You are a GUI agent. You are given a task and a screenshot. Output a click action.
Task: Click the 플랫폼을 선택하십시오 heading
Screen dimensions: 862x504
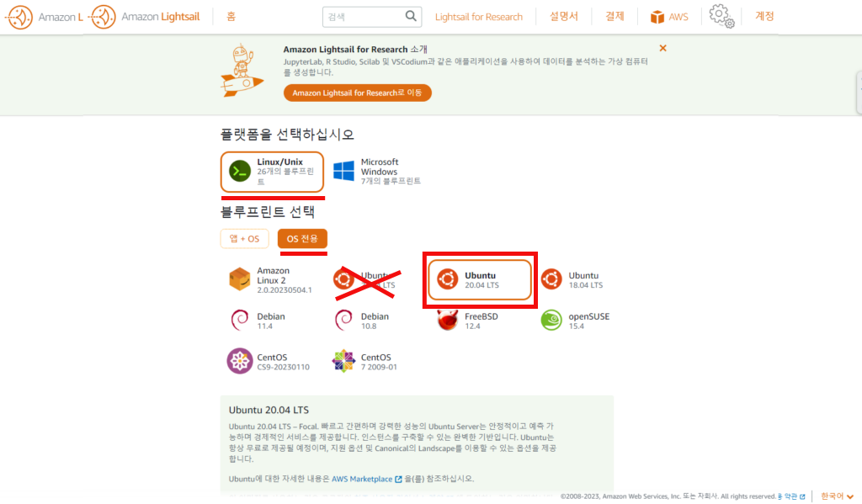coord(287,135)
